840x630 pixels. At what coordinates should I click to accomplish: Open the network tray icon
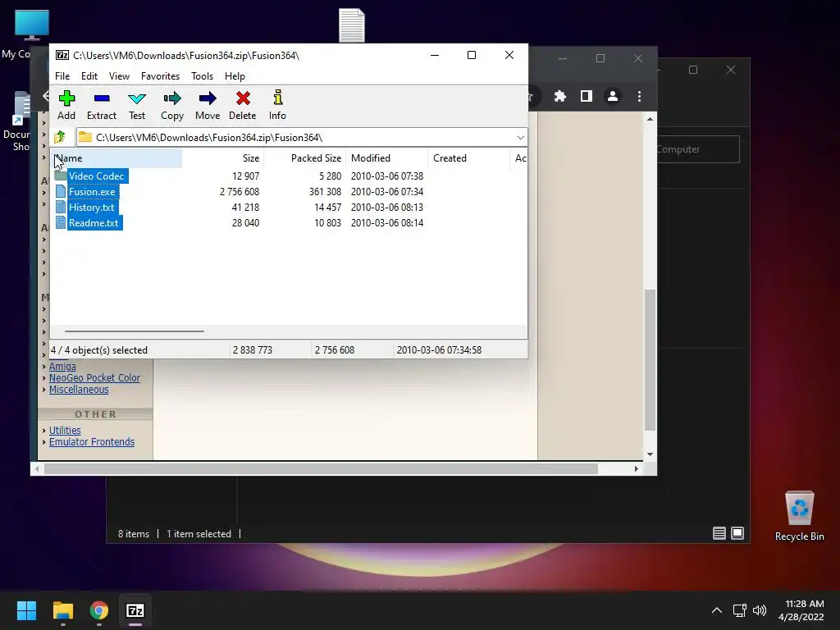click(x=740, y=610)
